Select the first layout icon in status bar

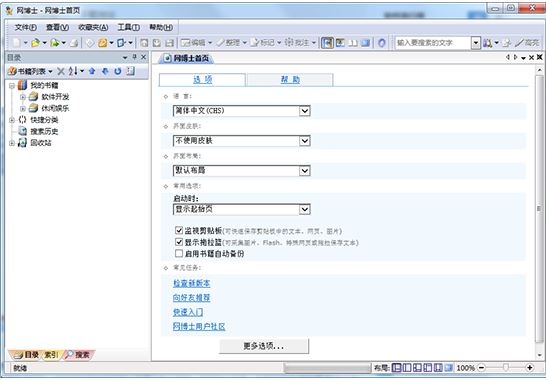click(396, 367)
